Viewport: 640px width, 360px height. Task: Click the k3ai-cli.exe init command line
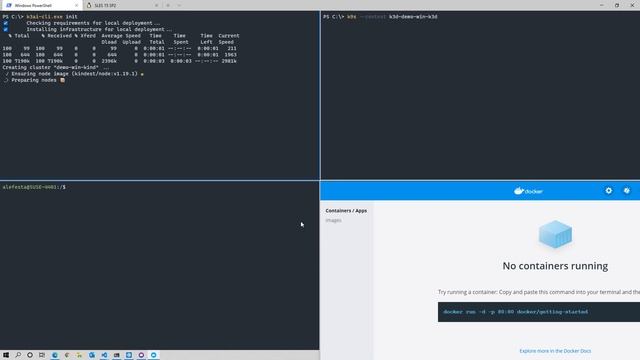pyautogui.click(x=40, y=17)
